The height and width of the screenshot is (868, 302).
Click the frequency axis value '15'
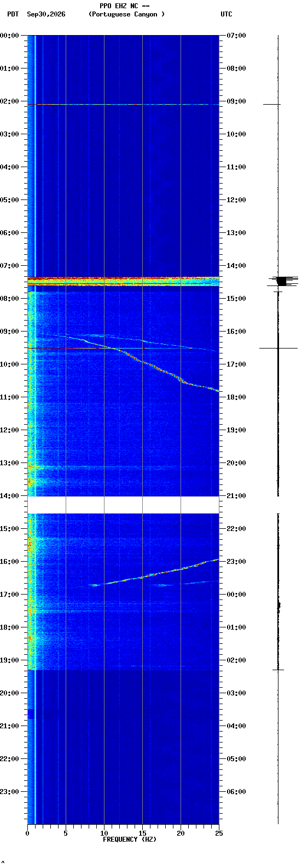(x=142, y=833)
